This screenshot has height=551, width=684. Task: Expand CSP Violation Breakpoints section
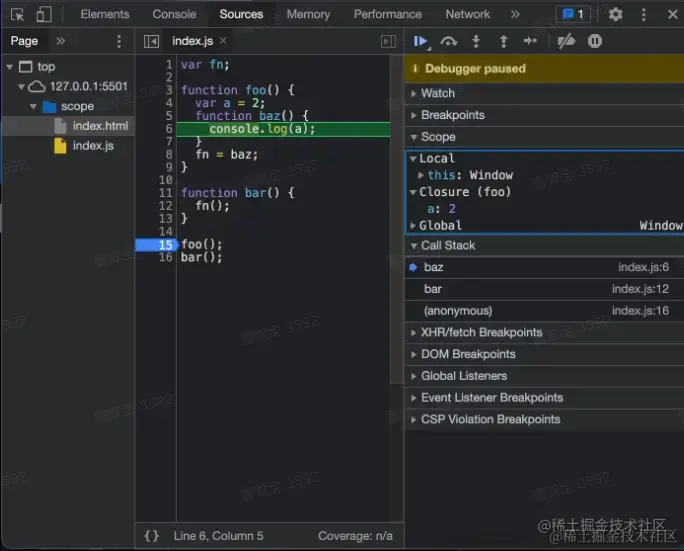click(544, 420)
